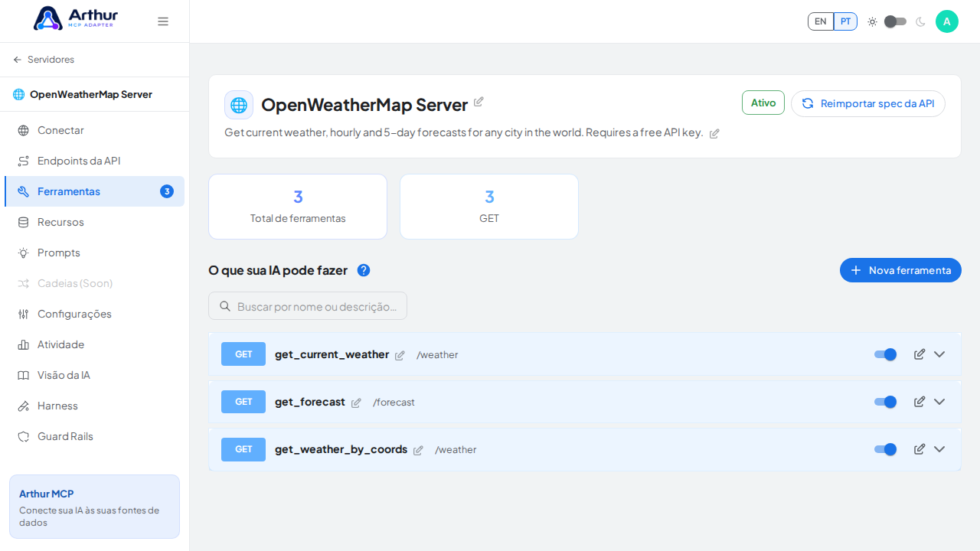
Task: Open Endpoints da API section
Action: [x=94, y=161]
